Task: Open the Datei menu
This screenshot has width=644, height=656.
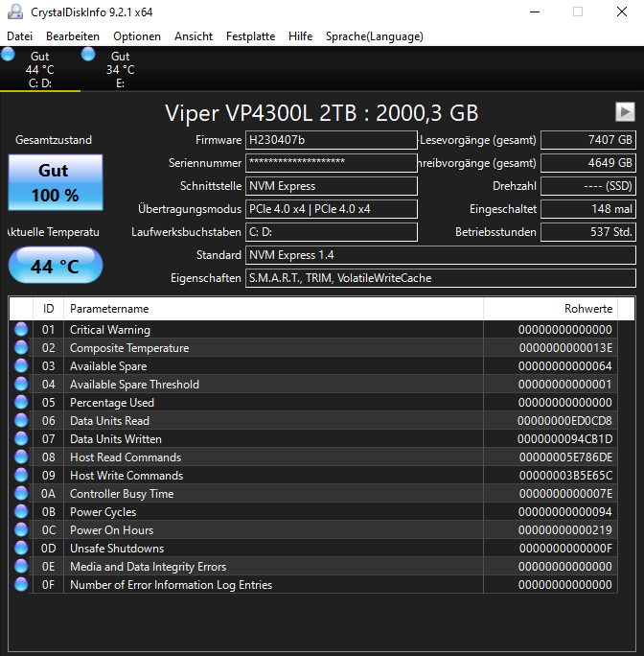Action: tap(20, 36)
